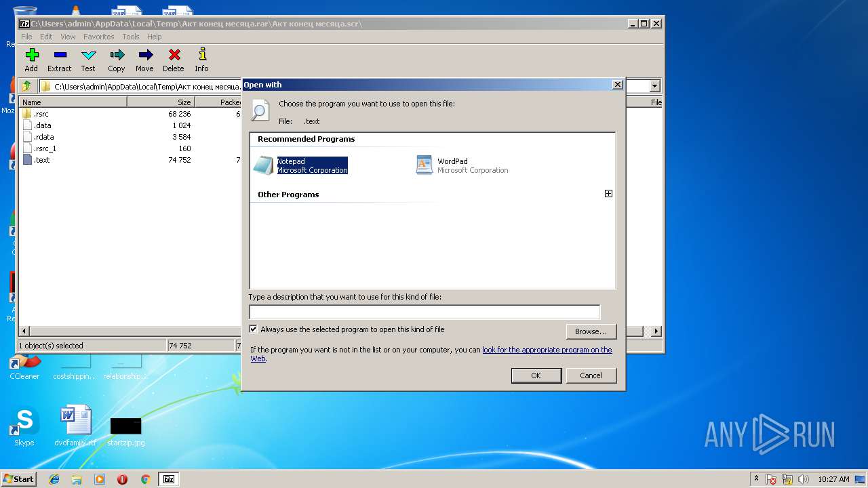Sort by the Size column header

tap(161, 102)
